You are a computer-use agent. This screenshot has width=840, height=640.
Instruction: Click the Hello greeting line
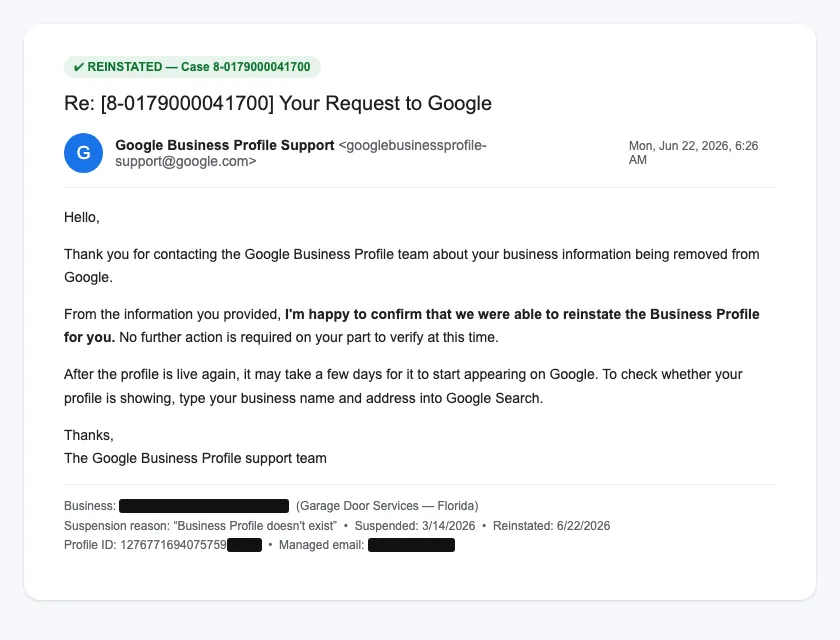[81, 217]
